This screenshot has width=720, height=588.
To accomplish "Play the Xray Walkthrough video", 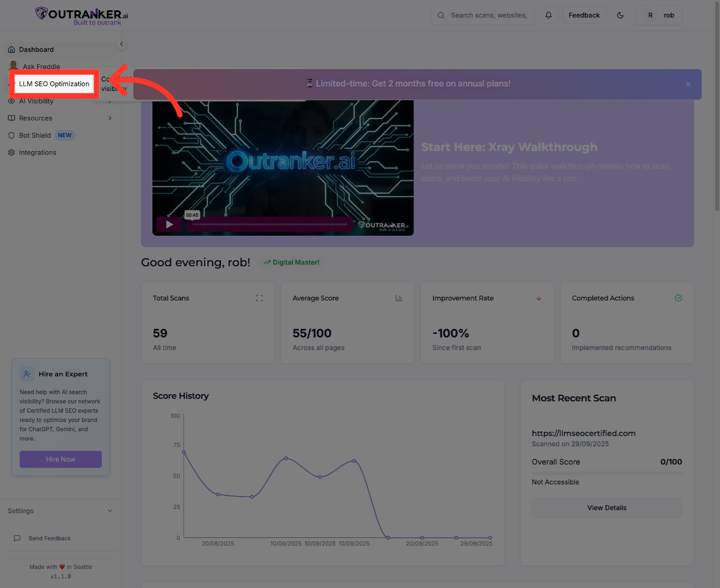I will (x=169, y=224).
